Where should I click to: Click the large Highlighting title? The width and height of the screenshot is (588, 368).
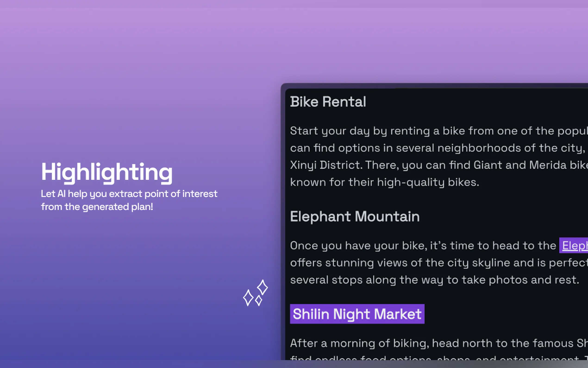107,172
